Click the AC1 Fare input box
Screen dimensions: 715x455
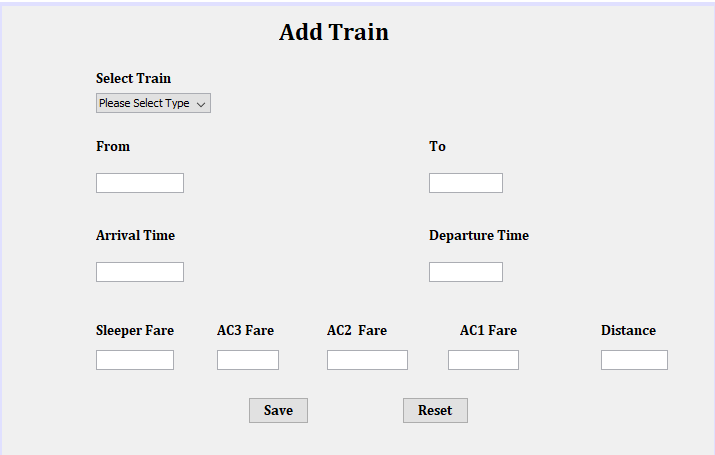coord(483,360)
